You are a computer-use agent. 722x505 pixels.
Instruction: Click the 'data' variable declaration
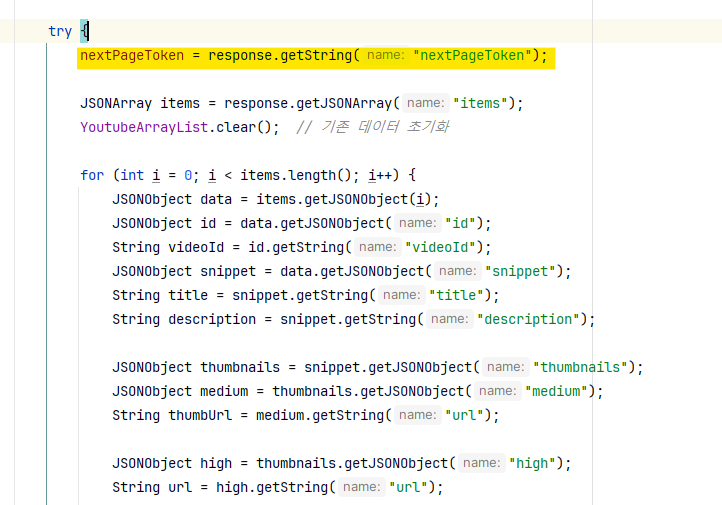click(x=216, y=199)
